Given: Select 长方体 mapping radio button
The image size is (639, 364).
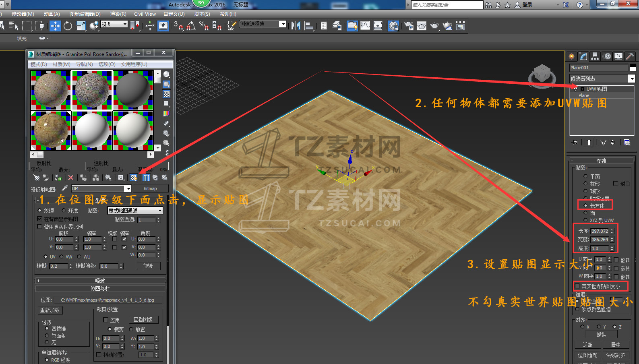Looking at the screenshot, I should tap(585, 206).
